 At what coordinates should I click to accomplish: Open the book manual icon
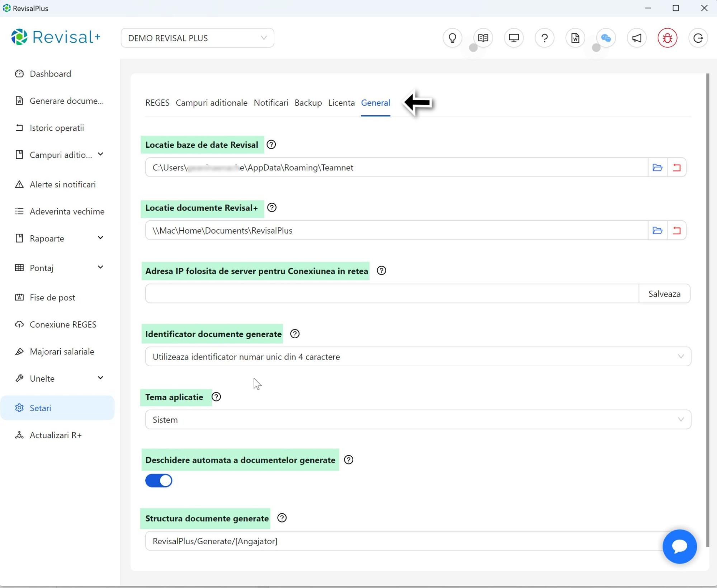[483, 38]
